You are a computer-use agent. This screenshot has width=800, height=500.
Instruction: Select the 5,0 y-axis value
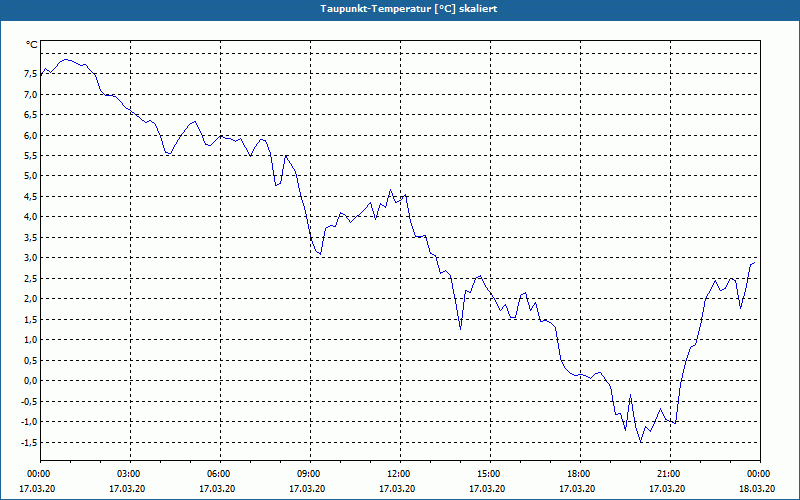(31, 176)
